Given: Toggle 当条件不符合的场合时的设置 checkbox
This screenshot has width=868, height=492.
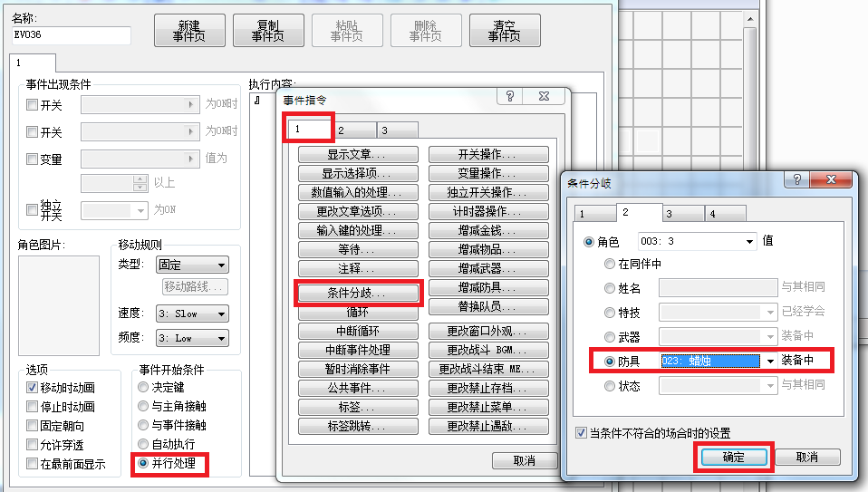Looking at the screenshot, I should pyautogui.click(x=581, y=432).
